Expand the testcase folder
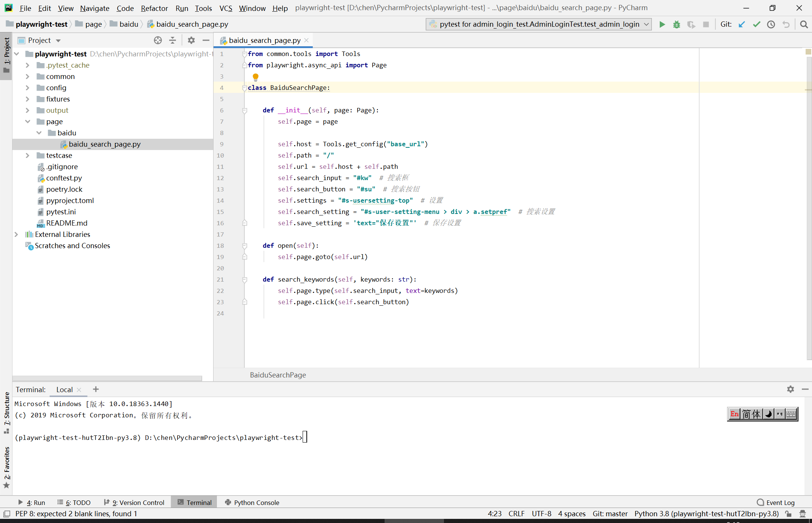Image resolution: width=812 pixels, height=523 pixels. tap(27, 155)
